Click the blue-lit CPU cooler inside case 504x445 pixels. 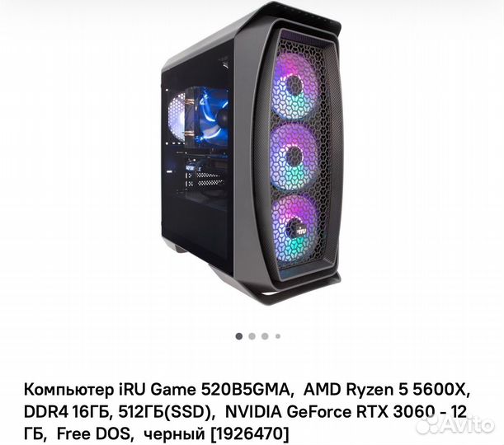point(209,115)
